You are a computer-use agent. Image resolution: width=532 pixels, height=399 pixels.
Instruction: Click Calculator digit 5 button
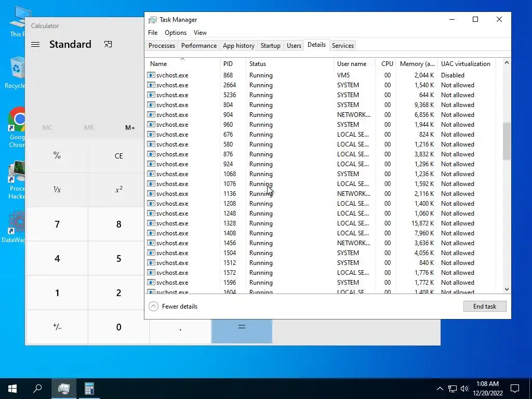118,259
